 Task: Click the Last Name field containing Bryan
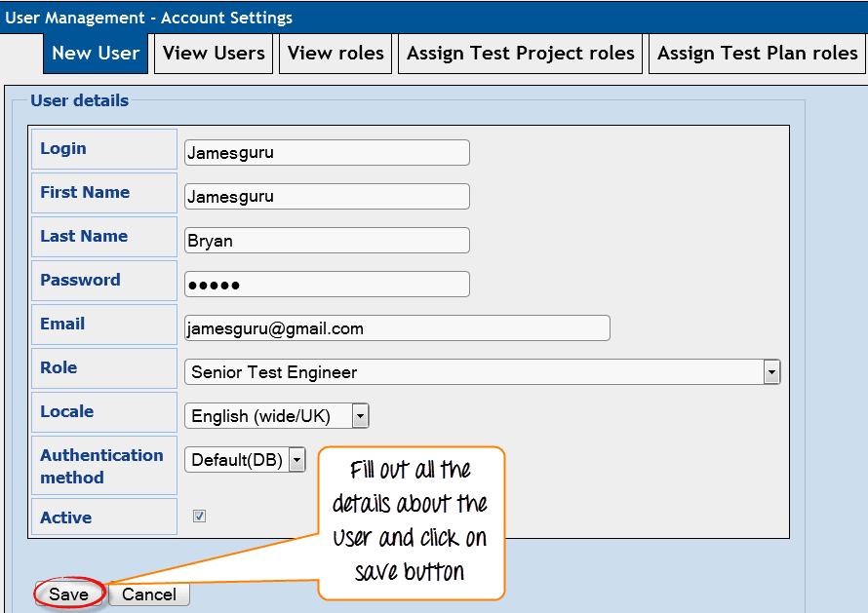point(327,241)
